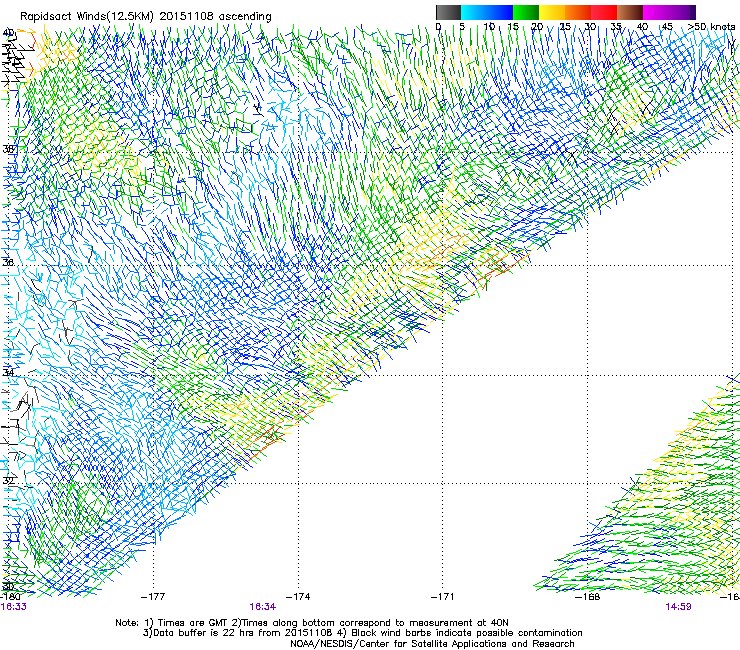Click the gray 0-5 knots color segment
This screenshot has height=650, width=740.
pyautogui.click(x=448, y=12)
